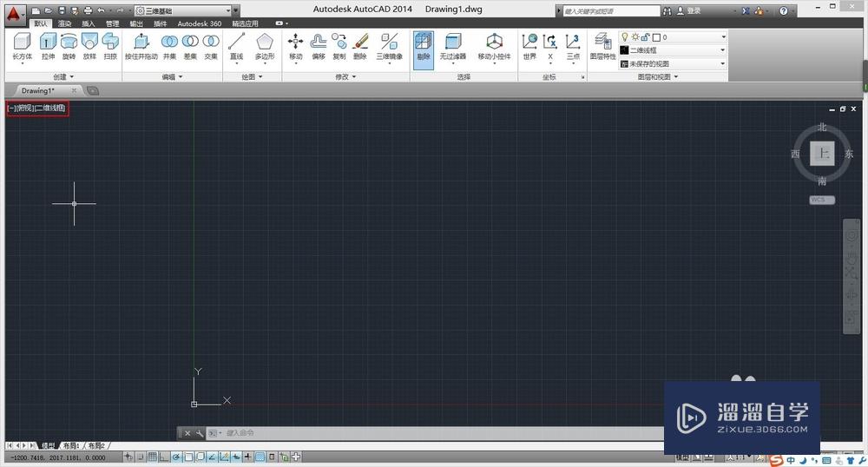Image resolution: width=868 pixels, height=467 pixels.
Task: Toggle 3D Object Snap in status bar
Action: click(x=200, y=457)
